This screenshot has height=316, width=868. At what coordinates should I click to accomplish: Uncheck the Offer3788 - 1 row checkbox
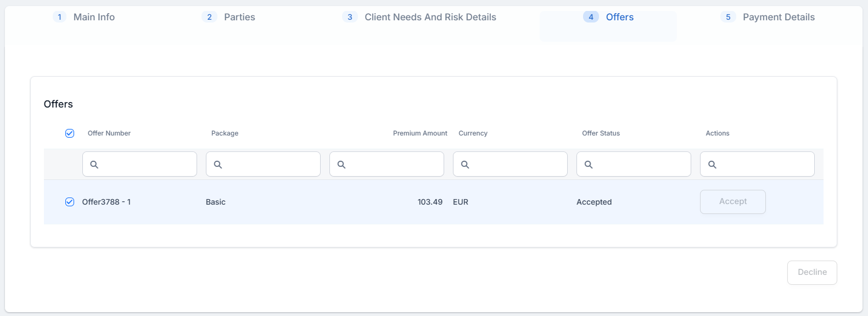point(70,202)
